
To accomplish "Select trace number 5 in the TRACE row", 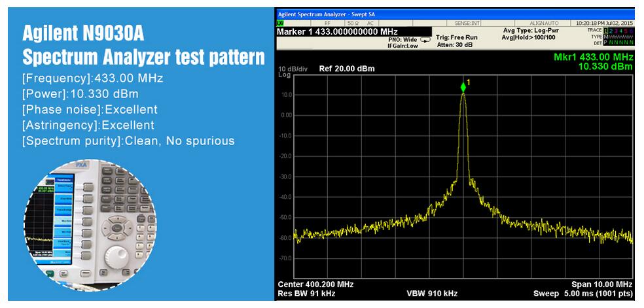I will [626, 31].
